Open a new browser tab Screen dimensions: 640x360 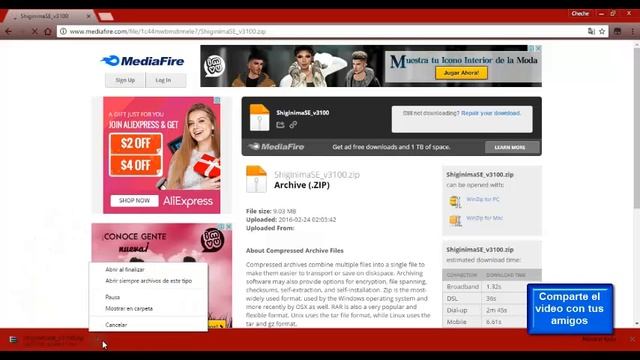[106, 16]
